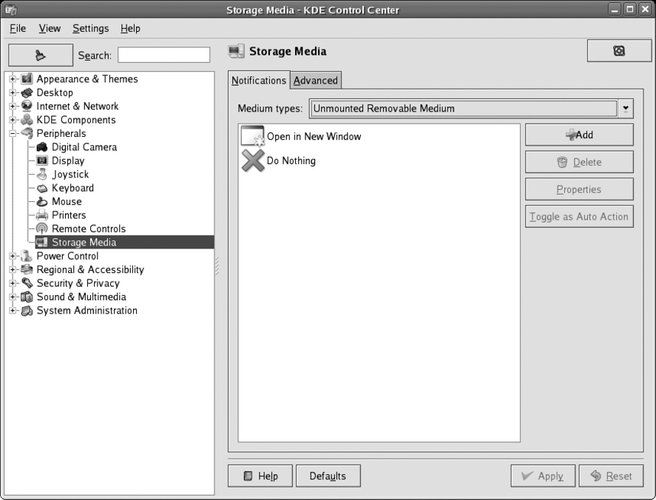Image resolution: width=656 pixels, height=500 pixels.
Task: Collapse the Peripherals tree node
Action: click(13, 133)
